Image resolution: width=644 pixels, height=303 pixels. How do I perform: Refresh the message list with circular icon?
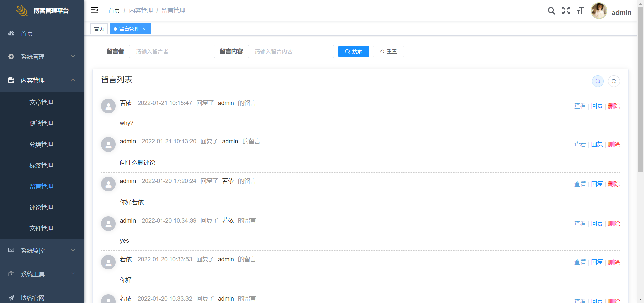(x=614, y=81)
